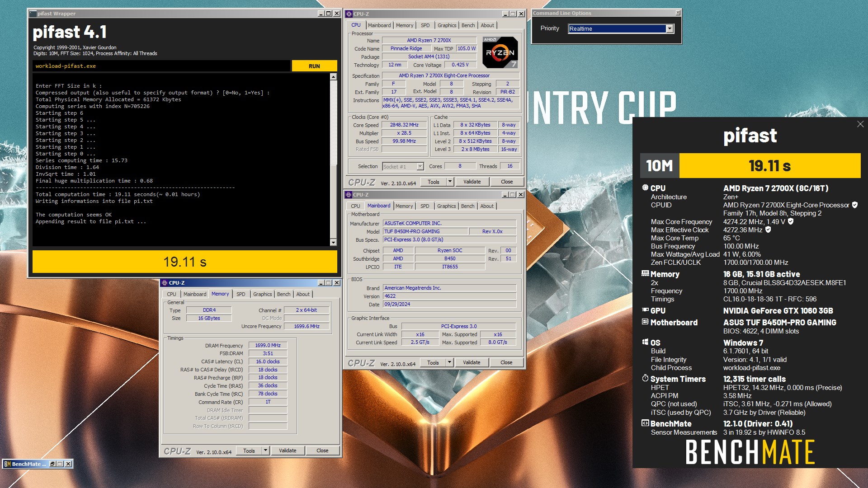Viewport: 868px width, 488px height.
Task: Maximize the pifast Wrapper window
Action: 329,14
